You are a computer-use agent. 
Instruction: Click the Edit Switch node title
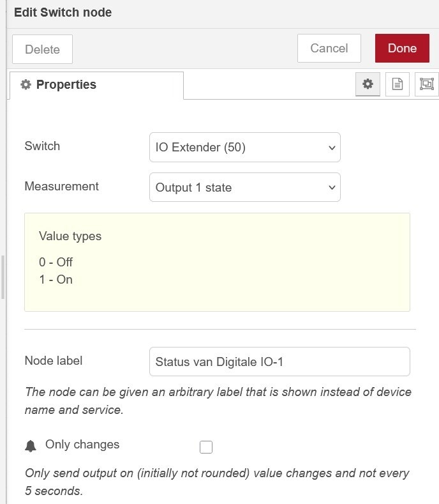[63, 13]
